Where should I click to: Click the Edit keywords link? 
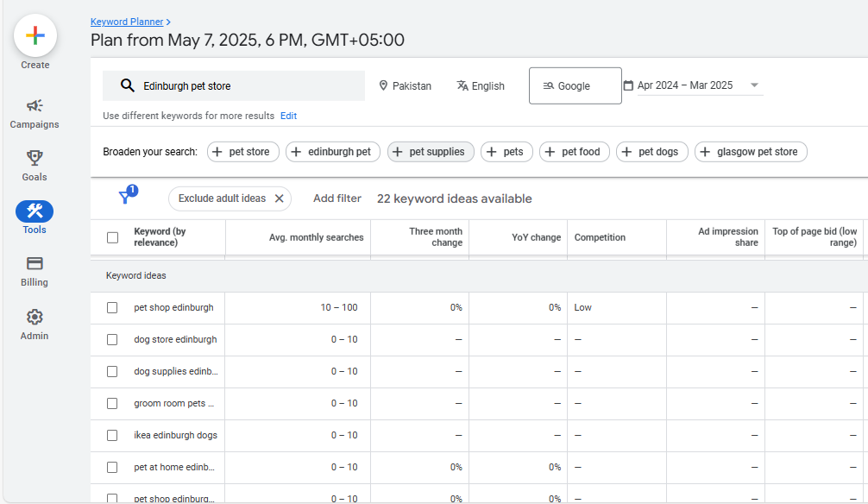point(288,116)
